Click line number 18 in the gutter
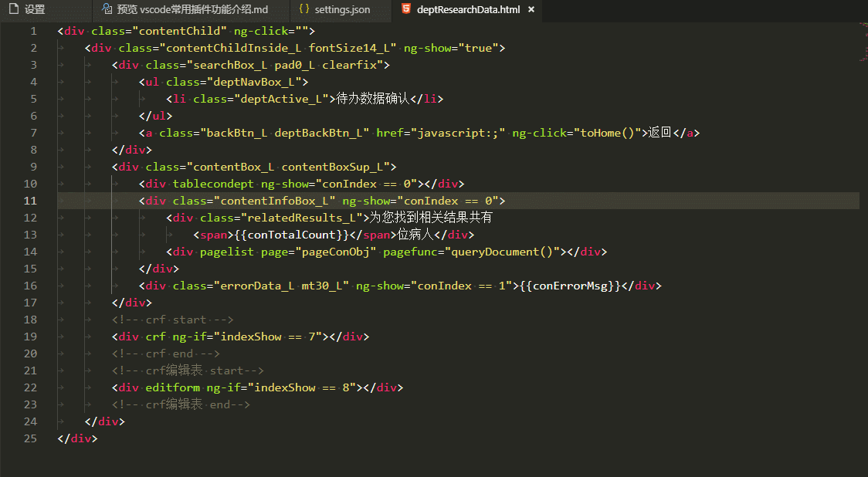 tap(30, 320)
